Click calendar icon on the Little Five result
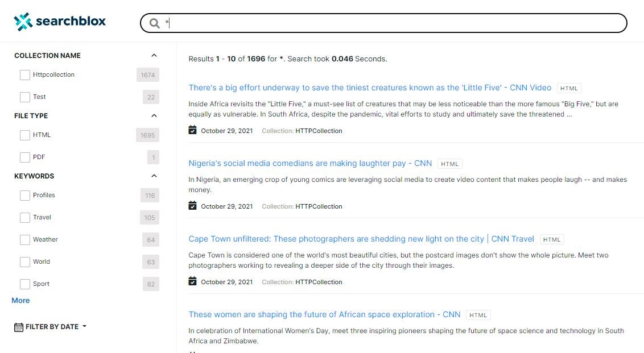Image resolution: width=644 pixels, height=353 pixels. [192, 130]
